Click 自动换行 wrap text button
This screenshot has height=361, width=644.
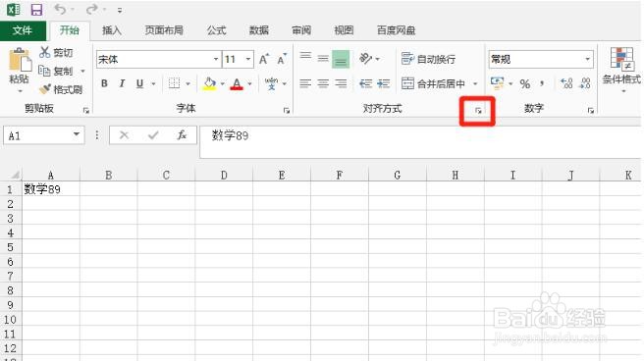[428, 59]
